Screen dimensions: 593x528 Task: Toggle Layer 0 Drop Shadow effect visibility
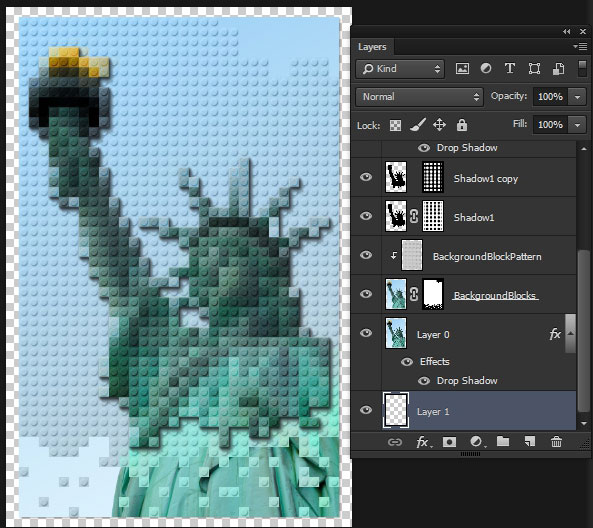[x=424, y=381]
